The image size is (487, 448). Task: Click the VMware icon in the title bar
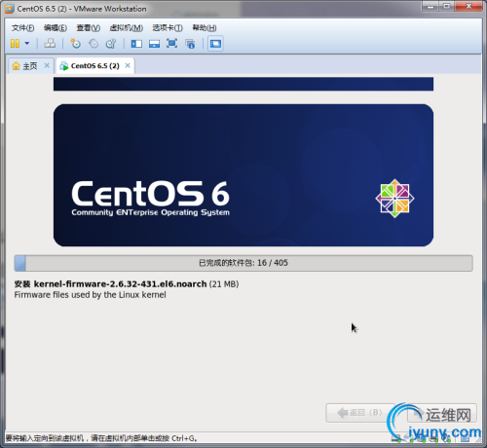(x=10, y=9)
